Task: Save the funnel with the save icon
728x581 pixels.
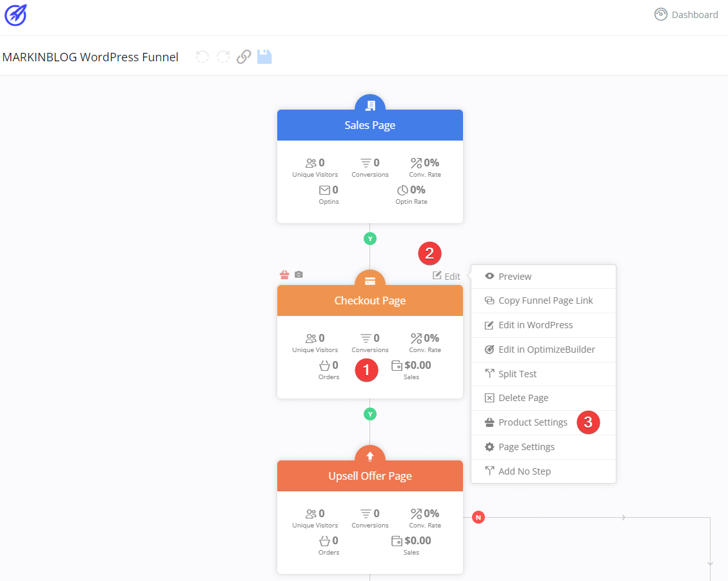Action: pyautogui.click(x=264, y=57)
